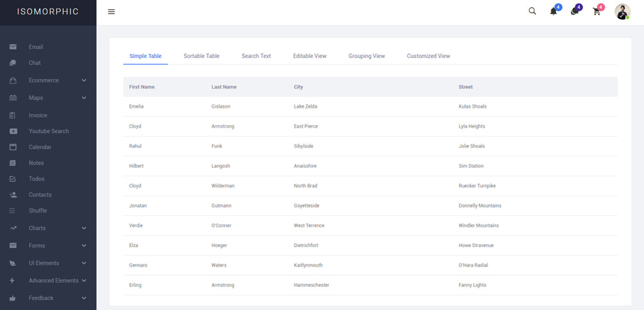Expand the Feedback chevron
Screen dimensions: 644x310
[84, 298]
